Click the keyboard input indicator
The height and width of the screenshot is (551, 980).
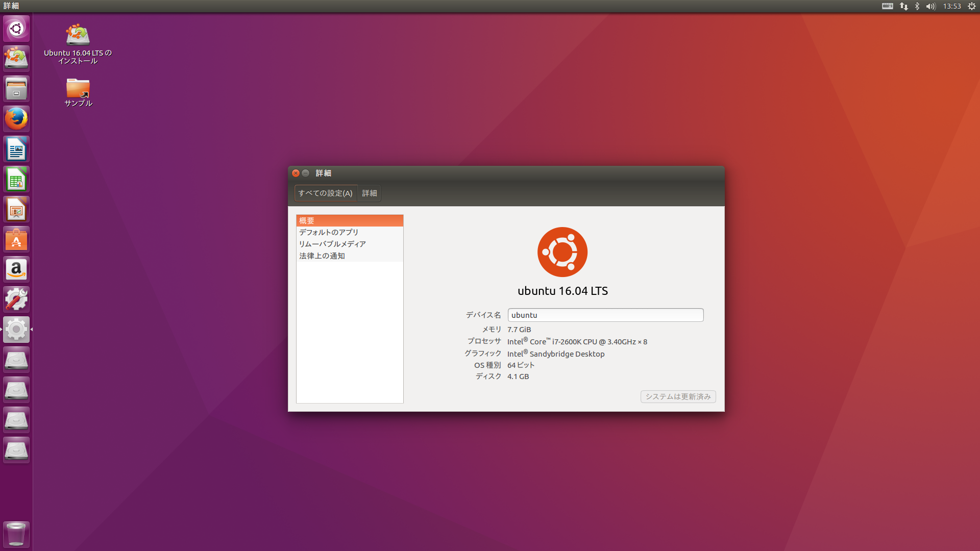(x=888, y=6)
